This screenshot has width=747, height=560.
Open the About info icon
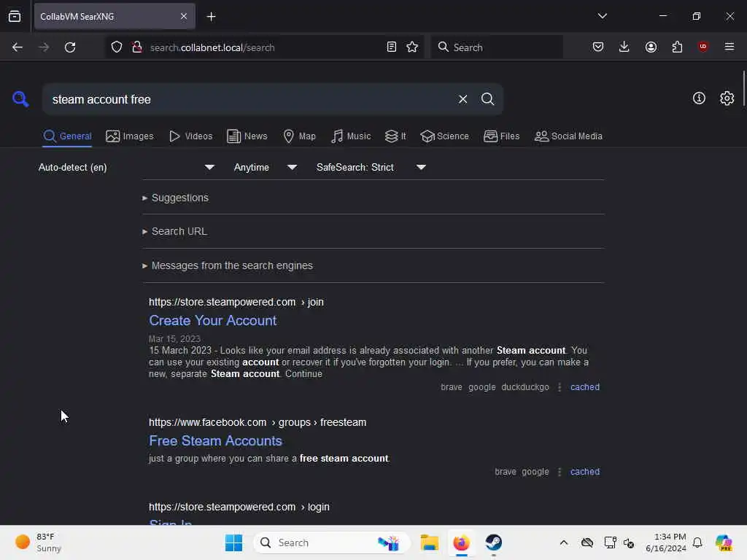(699, 98)
